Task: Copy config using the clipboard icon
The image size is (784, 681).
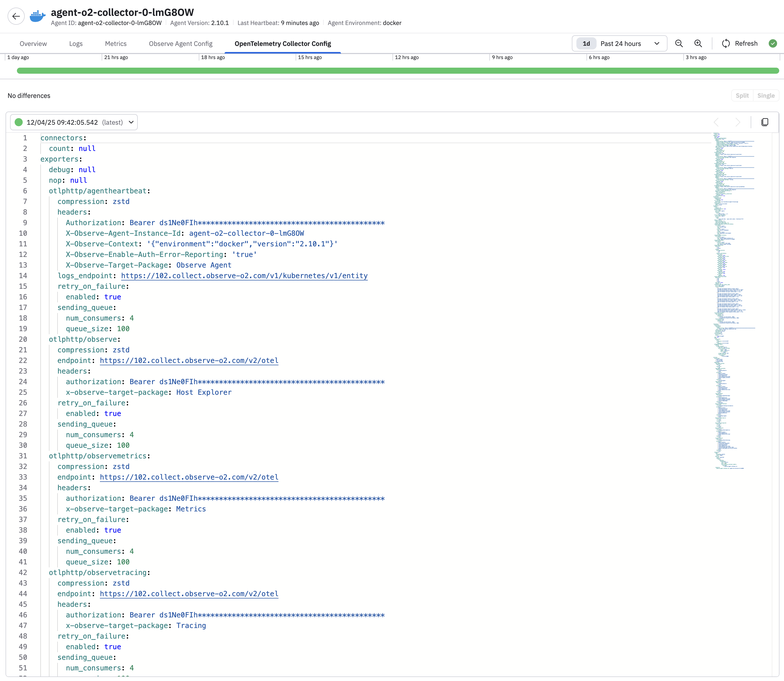Action: pyautogui.click(x=765, y=122)
